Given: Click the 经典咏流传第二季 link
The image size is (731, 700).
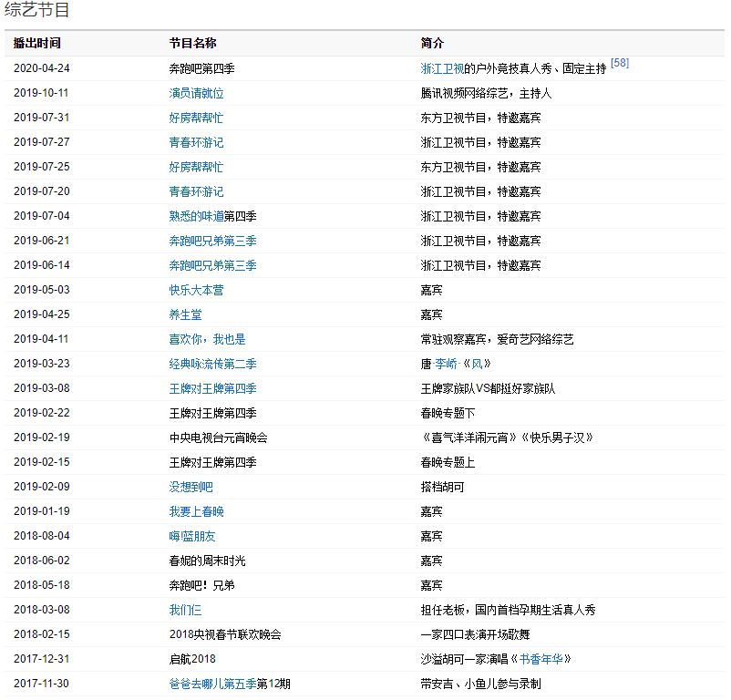Looking at the screenshot, I should coord(212,364).
